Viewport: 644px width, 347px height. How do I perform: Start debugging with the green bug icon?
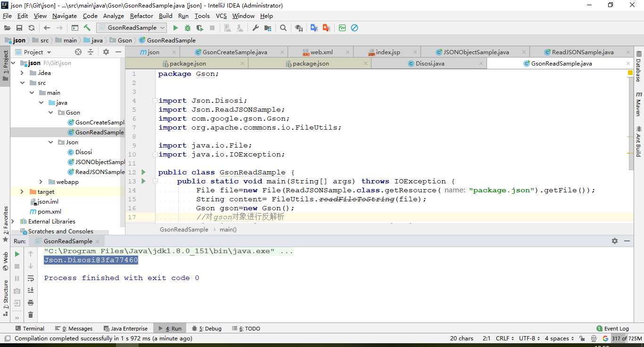click(188, 28)
